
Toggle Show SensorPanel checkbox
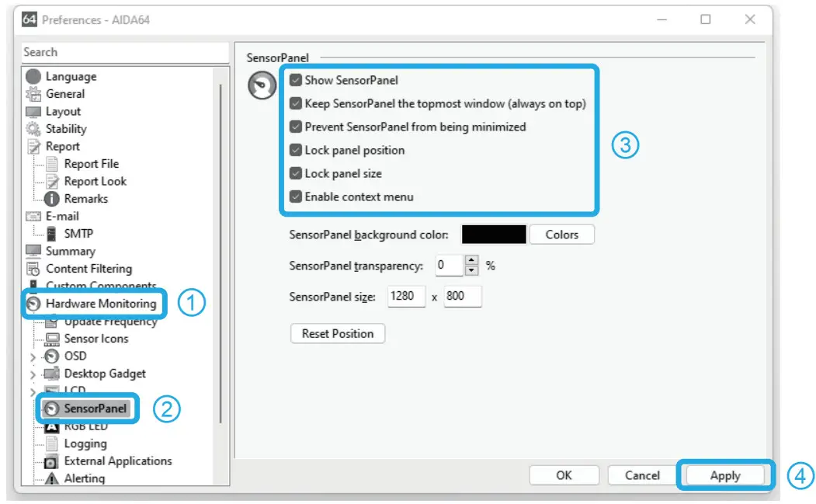pos(296,80)
